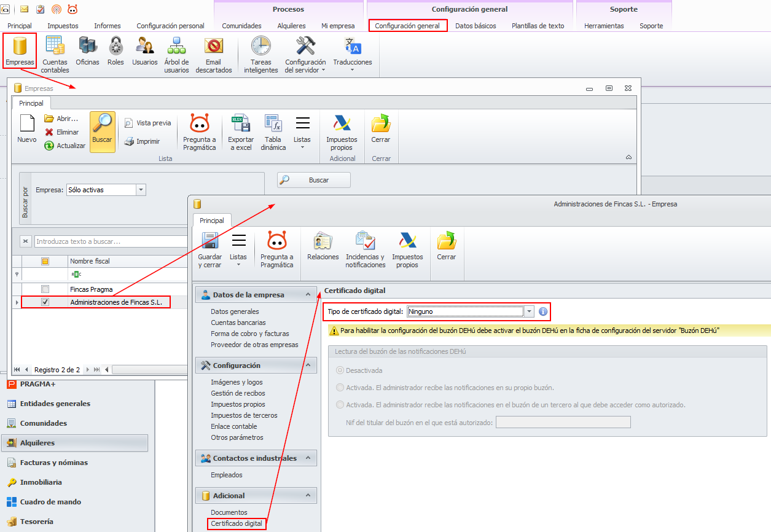
Task: Open the Roles padlock icon
Action: (115, 51)
